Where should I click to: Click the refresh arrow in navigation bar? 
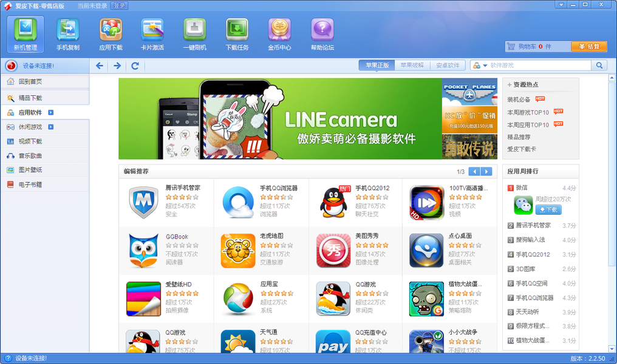(135, 66)
